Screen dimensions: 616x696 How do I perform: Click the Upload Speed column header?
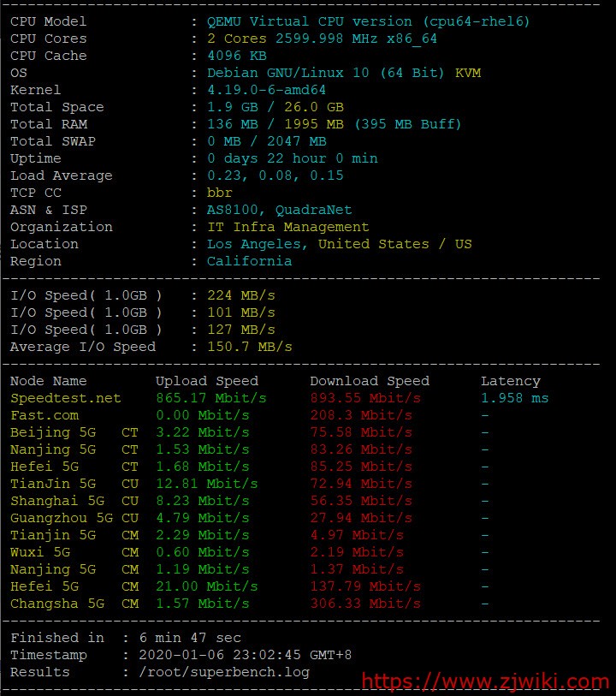point(206,381)
